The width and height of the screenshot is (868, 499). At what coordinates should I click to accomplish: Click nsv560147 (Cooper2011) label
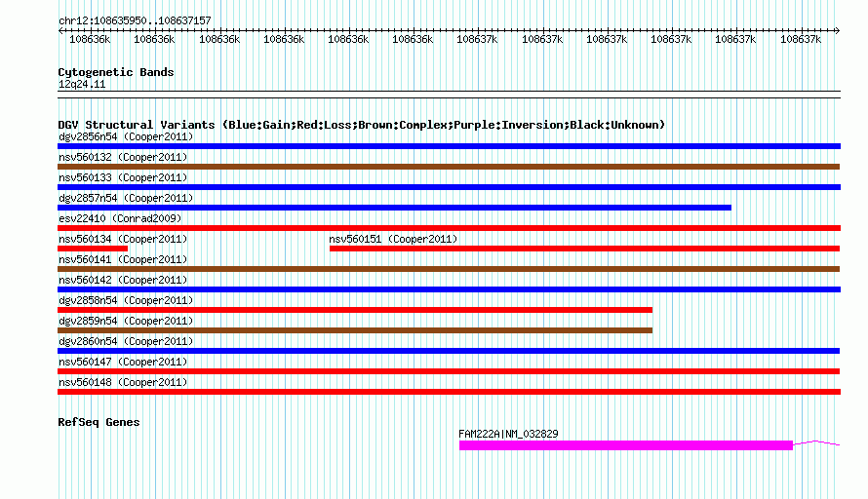(x=123, y=362)
